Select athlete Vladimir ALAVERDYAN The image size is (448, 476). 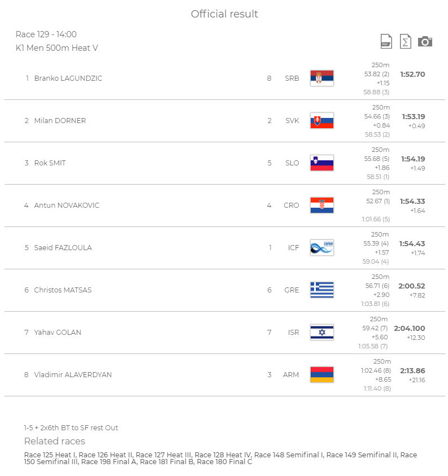(73, 374)
